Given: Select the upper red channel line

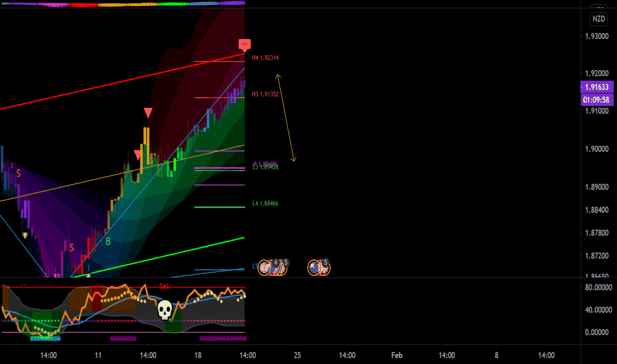Looking at the screenshot, I should (x=122, y=81).
